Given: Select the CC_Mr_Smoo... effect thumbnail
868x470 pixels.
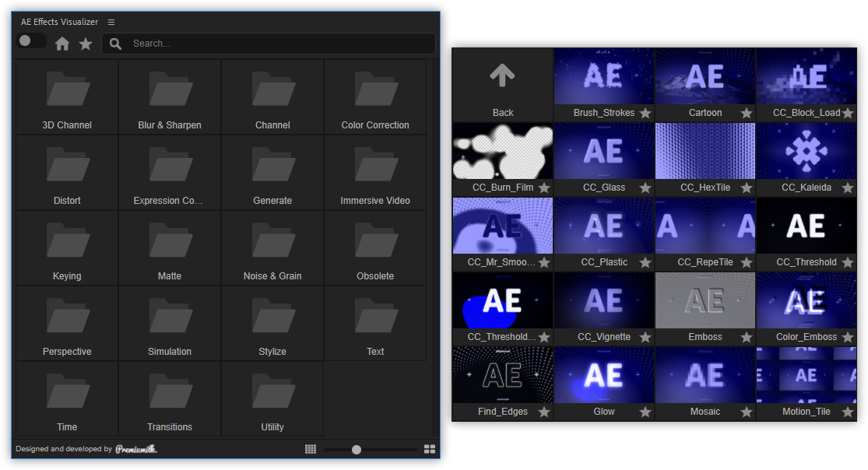Looking at the screenshot, I should 503,226.
